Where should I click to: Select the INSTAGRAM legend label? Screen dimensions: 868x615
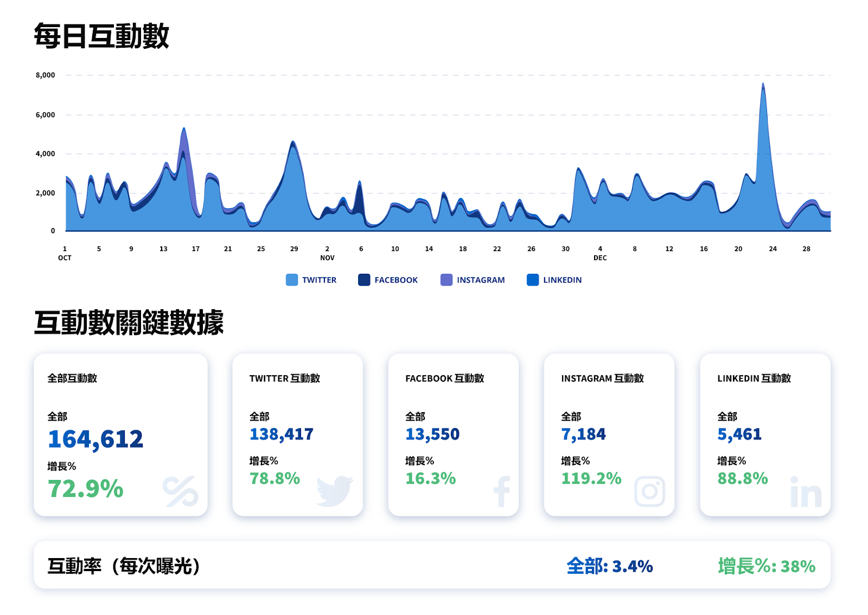point(481,280)
